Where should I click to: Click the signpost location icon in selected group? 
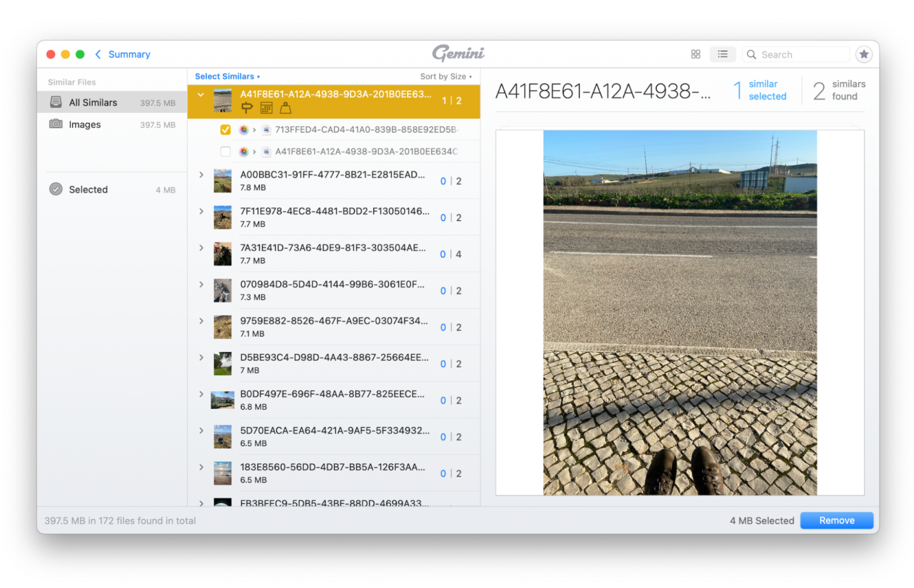tap(247, 108)
